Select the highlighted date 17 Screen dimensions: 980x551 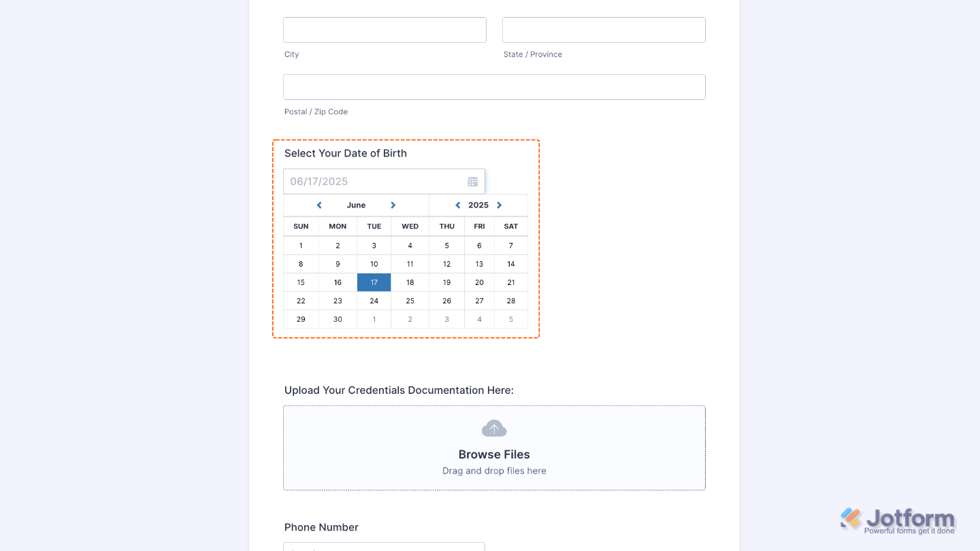[x=374, y=282]
